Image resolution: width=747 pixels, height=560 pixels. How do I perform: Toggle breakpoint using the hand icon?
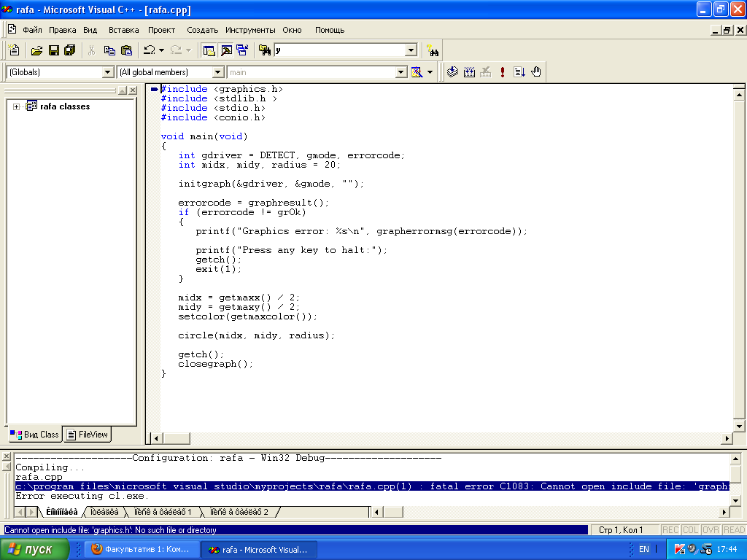536,72
